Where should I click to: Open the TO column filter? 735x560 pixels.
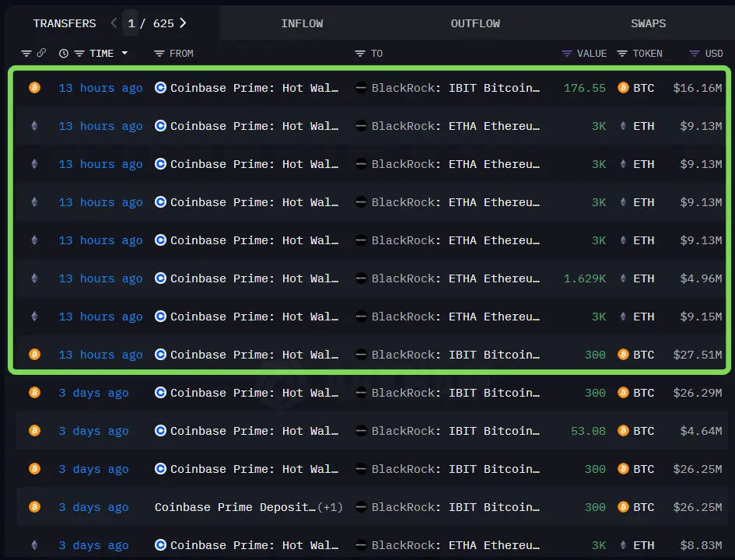point(359,54)
